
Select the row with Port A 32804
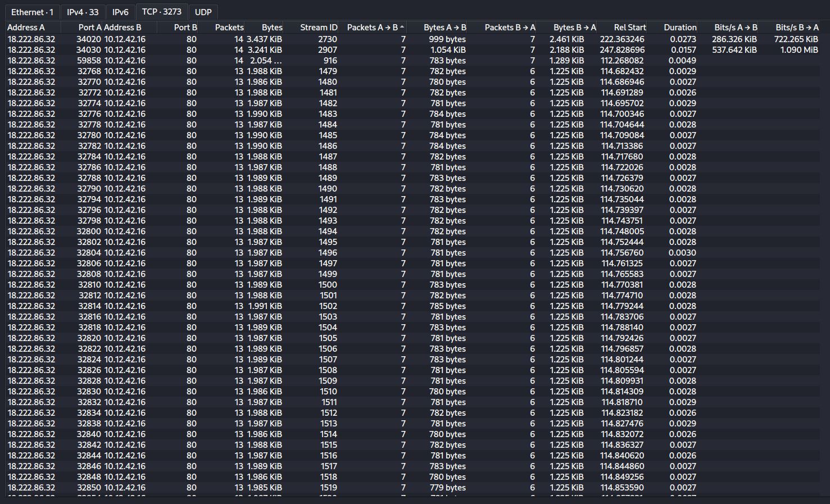pyautogui.click(x=413, y=253)
